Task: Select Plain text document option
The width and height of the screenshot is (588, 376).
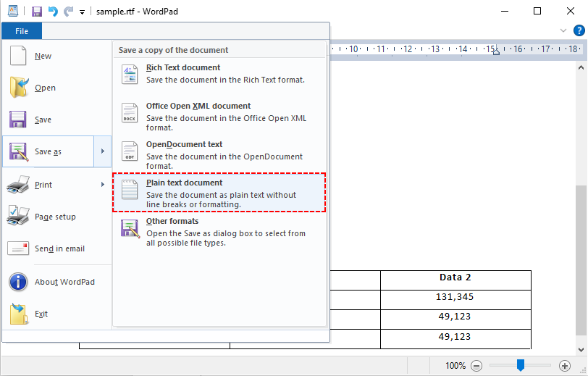Action: coord(219,193)
